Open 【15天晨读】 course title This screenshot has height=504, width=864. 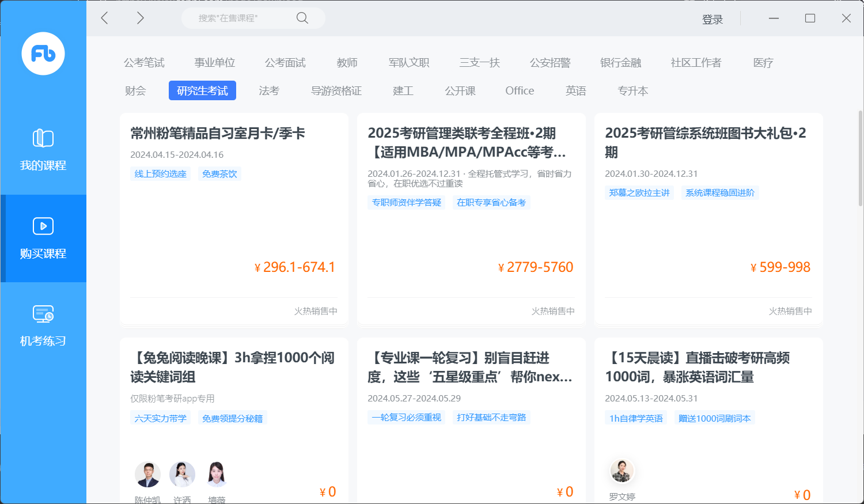tap(697, 367)
